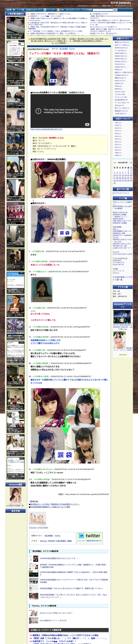Open the 山口真帆1st写真集 Amazon link

tap(15, 506)
